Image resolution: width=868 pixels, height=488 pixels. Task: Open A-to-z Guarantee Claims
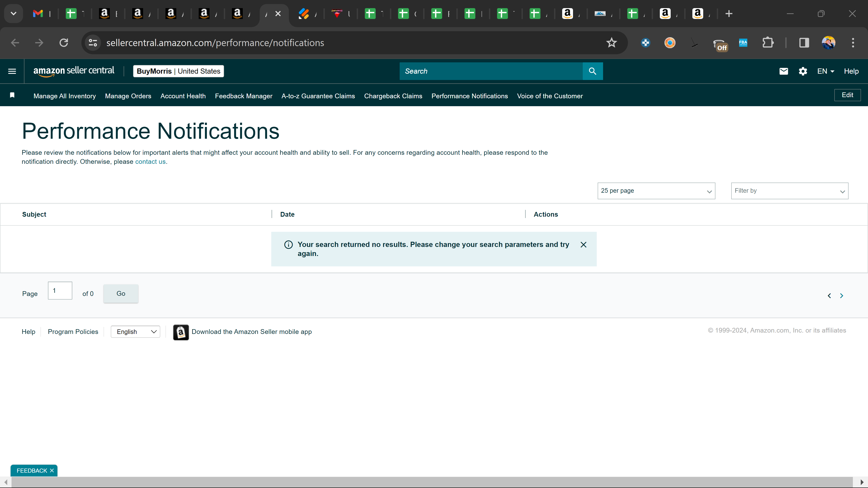point(318,96)
